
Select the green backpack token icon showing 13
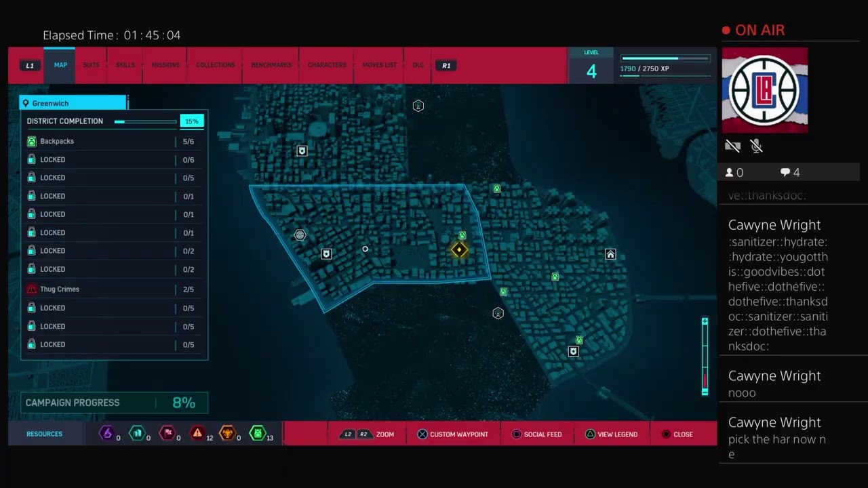point(258,433)
